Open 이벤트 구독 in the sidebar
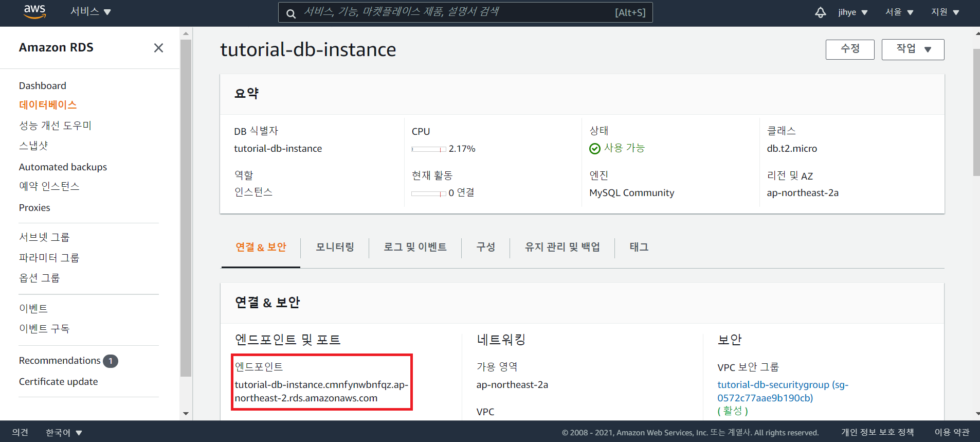Viewport: 980px width, 442px height. pyautogui.click(x=44, y=329)
